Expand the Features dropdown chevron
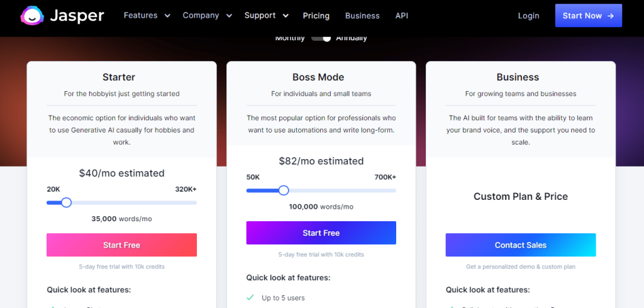This screenshot has height=308, width=644. 167,16
